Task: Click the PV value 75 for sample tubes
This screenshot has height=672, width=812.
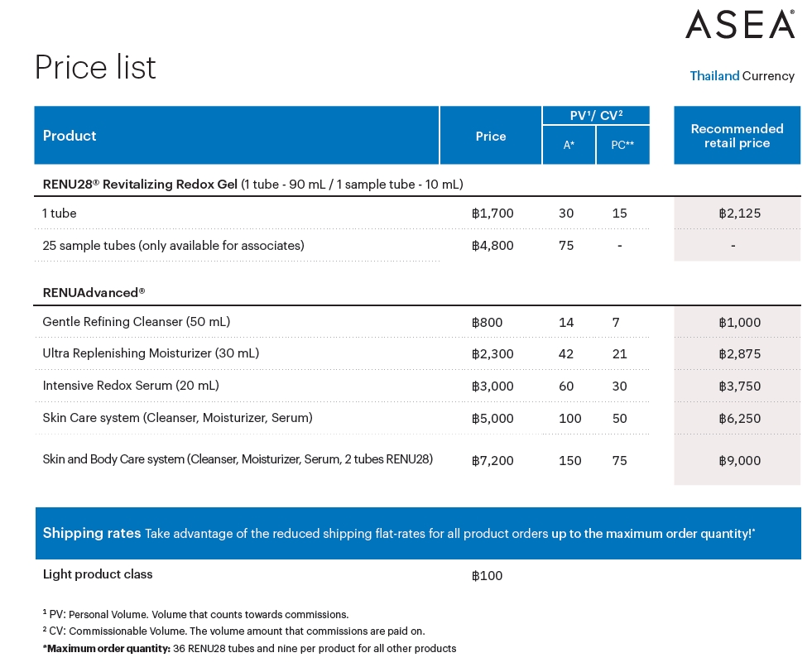Action: pyautogui.click(x=566, y=246)
